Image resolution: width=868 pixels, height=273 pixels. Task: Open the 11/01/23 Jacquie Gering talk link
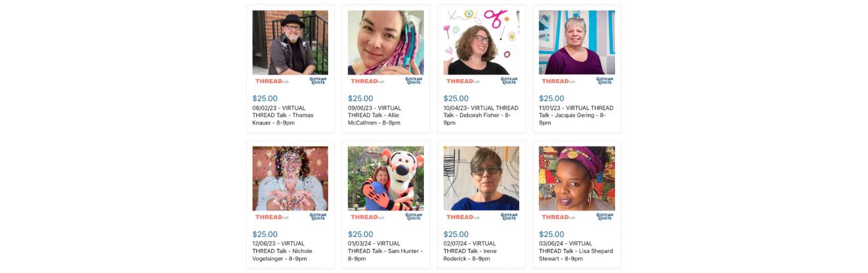click(575, 115)
